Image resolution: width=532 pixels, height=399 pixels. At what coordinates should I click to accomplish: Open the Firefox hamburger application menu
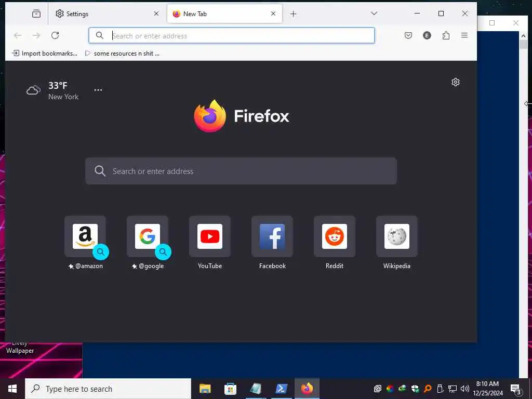coord(464,35)
